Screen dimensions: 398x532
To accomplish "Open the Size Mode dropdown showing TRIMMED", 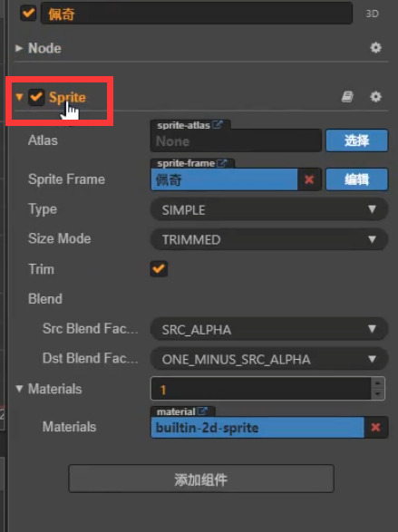I will [x=269, y=239].
